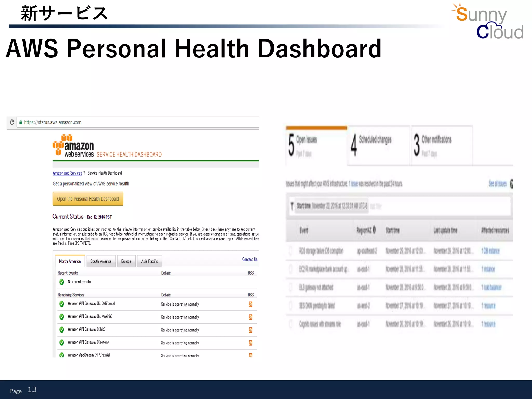Click No recent events text
Viewport: 532px width, 399px height.
pos(79,282)
